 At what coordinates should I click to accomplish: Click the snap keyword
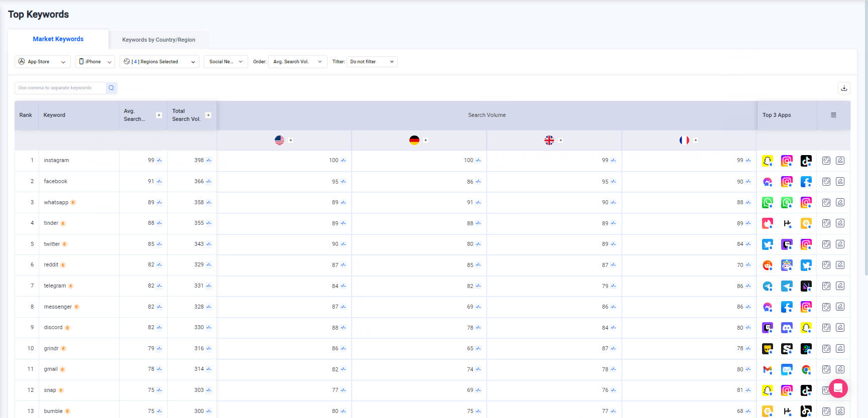[x=50, y=390]
